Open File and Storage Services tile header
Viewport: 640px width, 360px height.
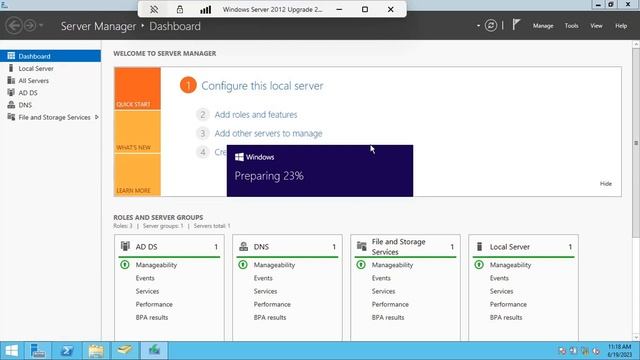click(405, 247)
